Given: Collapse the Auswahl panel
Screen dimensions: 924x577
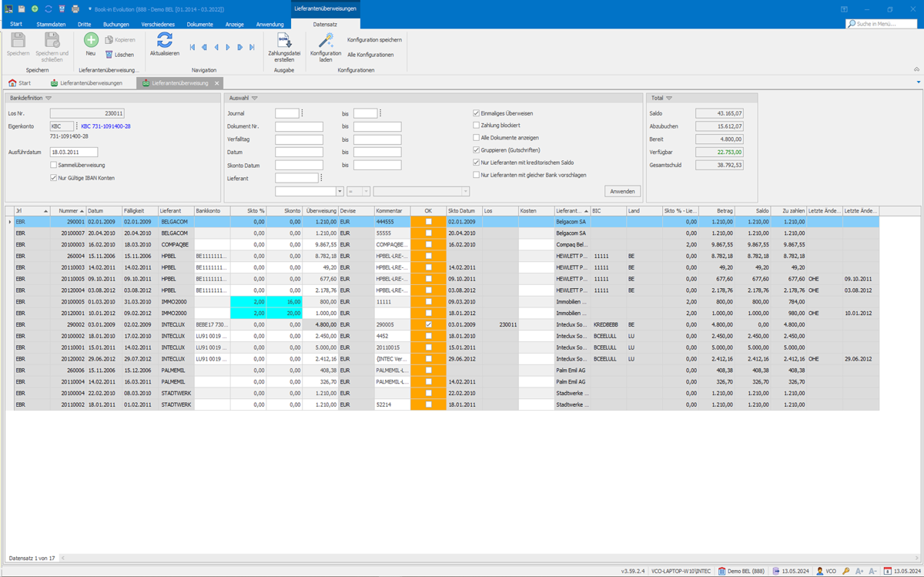Looking at the screenshot, I should click(x=255, y=99).
